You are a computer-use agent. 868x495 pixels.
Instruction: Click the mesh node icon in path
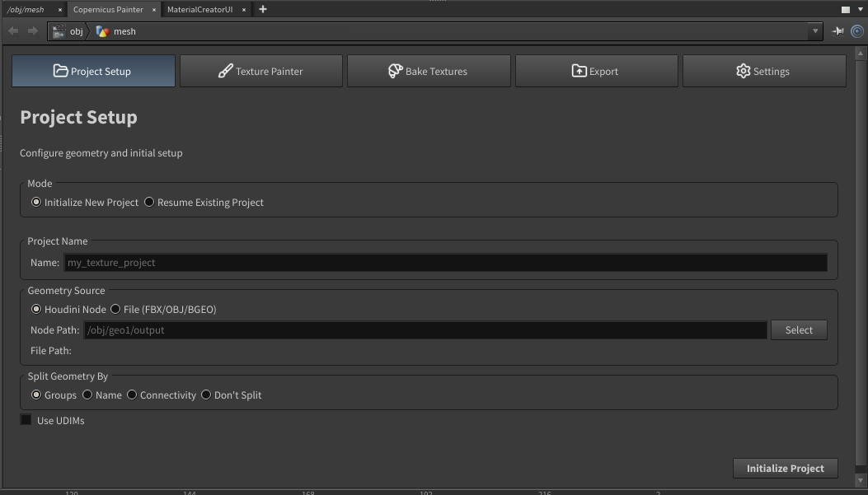103,31
